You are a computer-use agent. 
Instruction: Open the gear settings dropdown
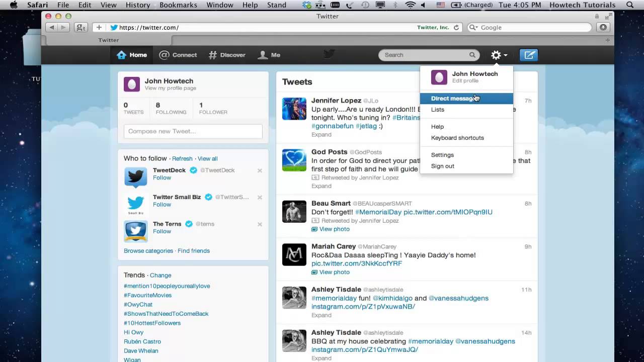499,55
